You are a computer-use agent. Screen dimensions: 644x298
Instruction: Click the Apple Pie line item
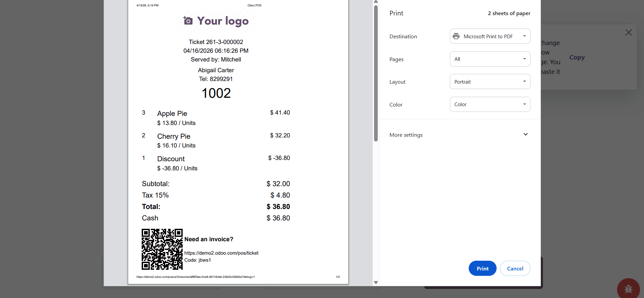click(216, 118)
